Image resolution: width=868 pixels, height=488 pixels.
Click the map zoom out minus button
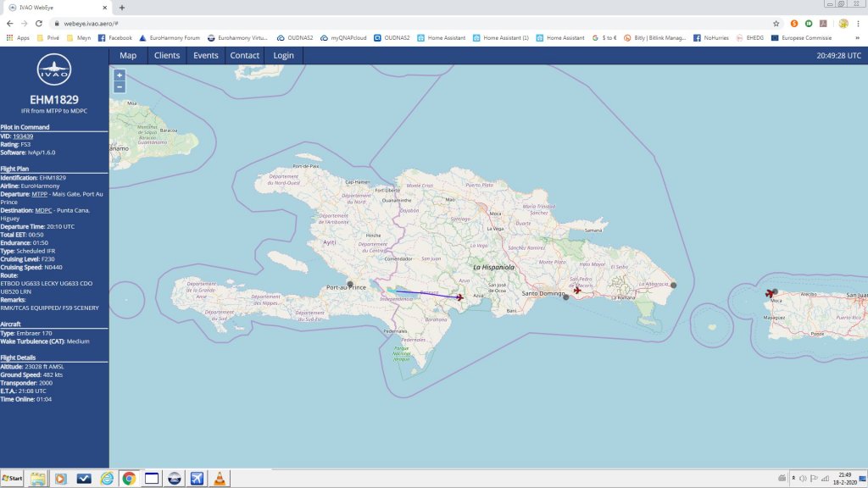pos(119,86)
